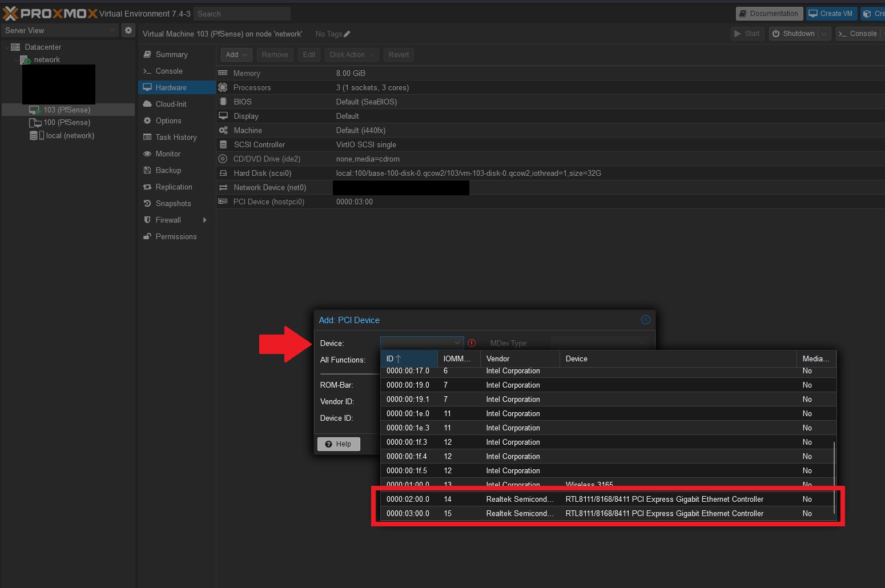885x588 pixels.
Task: Sort by the Vendor column header
Action: coord(520,359)
